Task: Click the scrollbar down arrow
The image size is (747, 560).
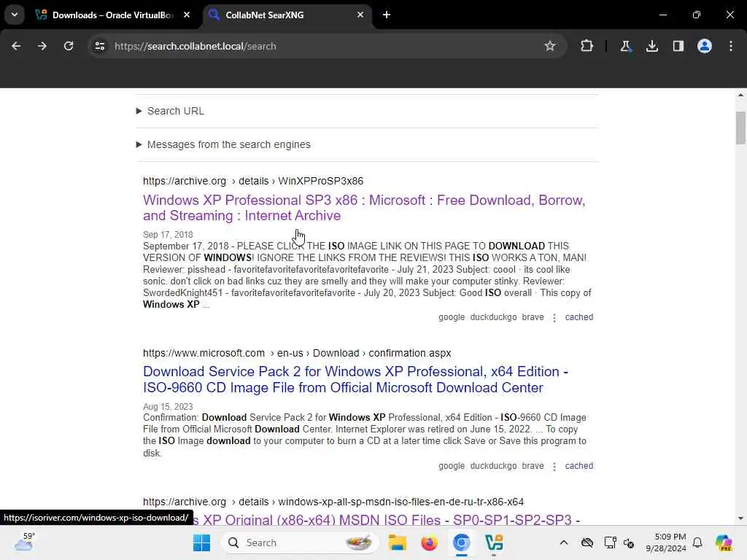Action: click(x=740, y=518)
